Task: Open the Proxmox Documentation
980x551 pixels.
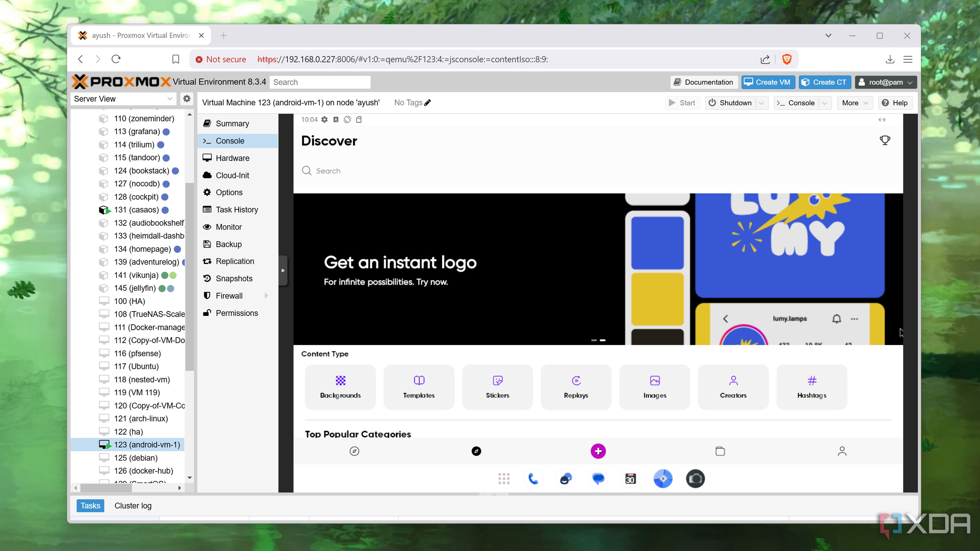Action: [x=703, y=82]
